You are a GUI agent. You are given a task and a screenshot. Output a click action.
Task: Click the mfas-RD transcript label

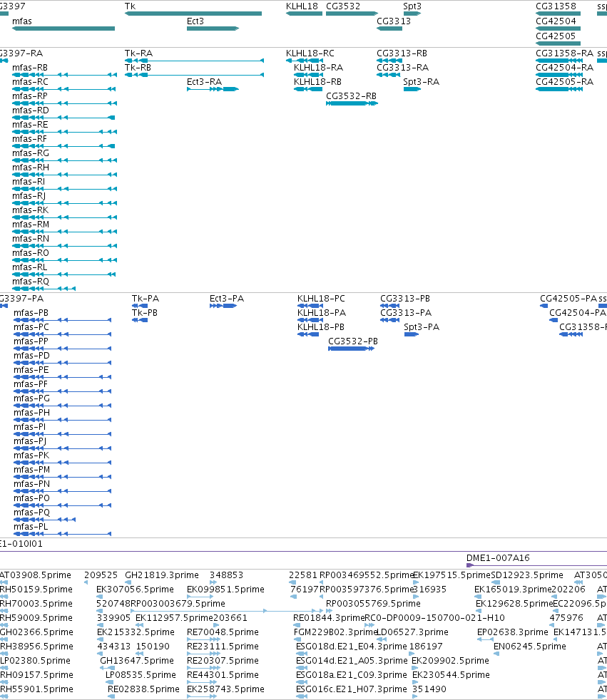pos(31,110)
